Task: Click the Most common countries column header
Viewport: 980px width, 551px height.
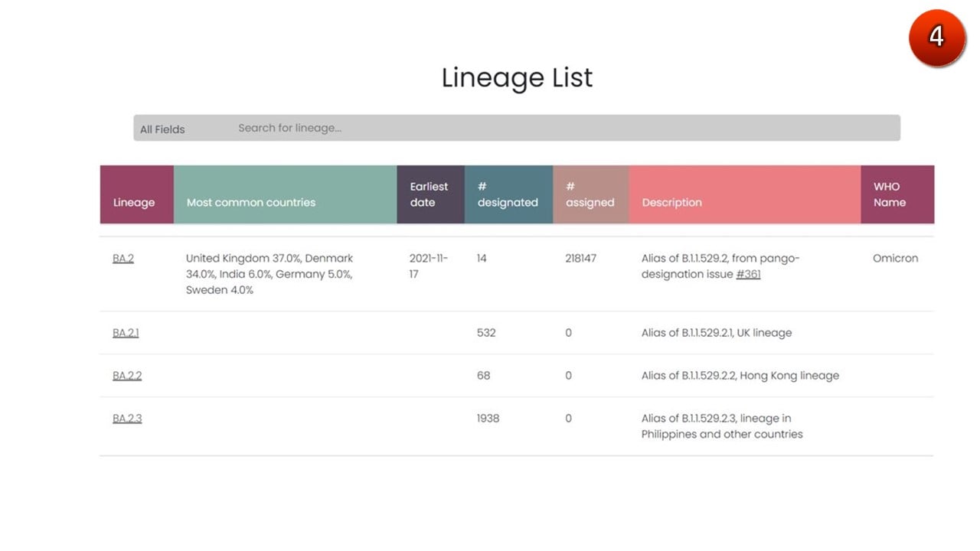Action: point(286,194)
